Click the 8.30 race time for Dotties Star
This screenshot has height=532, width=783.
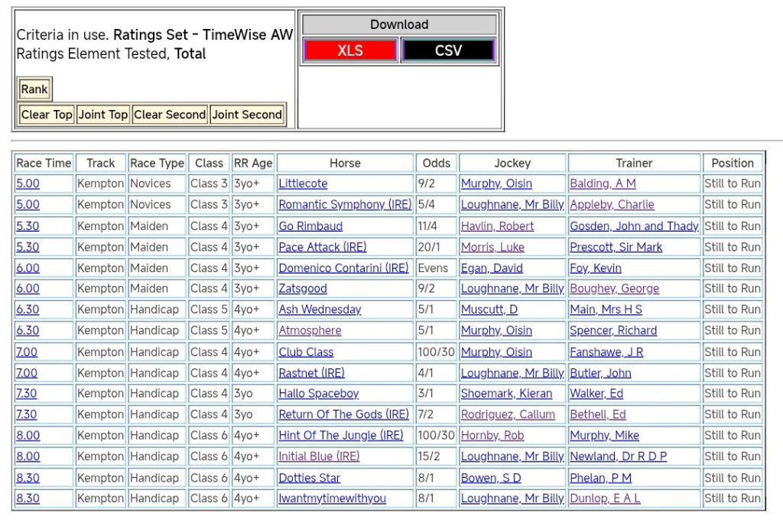28,478
